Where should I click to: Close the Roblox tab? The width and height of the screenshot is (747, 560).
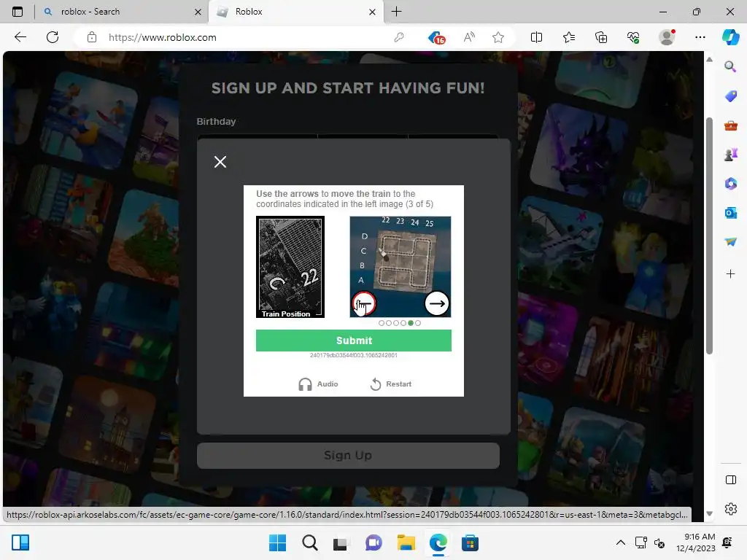372,12
